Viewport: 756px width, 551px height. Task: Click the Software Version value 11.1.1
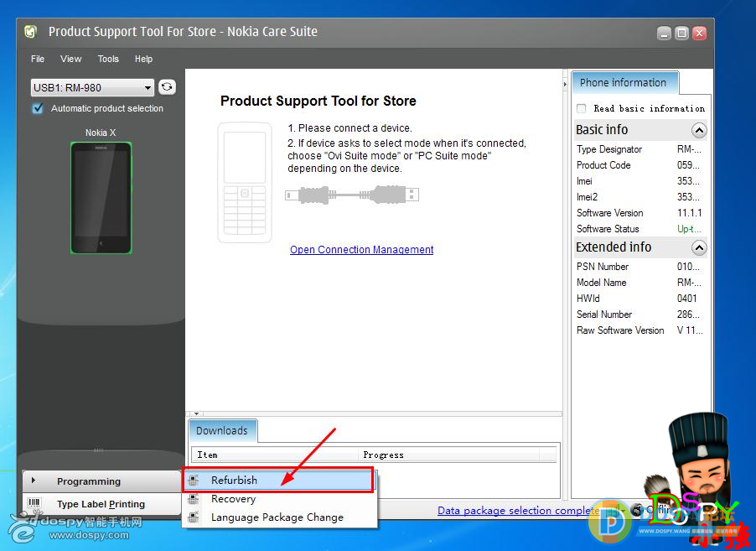pyautogui.click(x=690, y=213)
